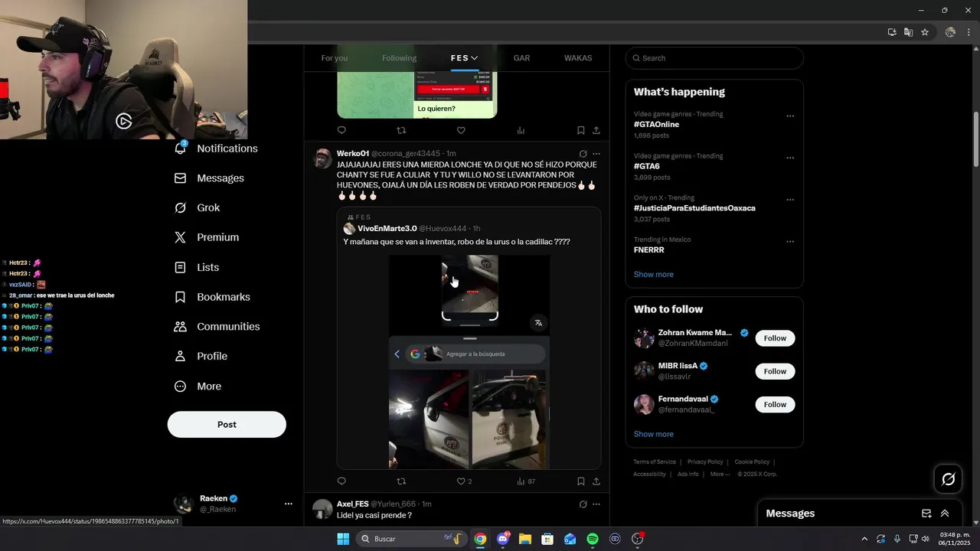This screenshot has height=551, width=980.
Task: Expand the Messages drawer with double chevron
Action: click(x=945, y=514)
